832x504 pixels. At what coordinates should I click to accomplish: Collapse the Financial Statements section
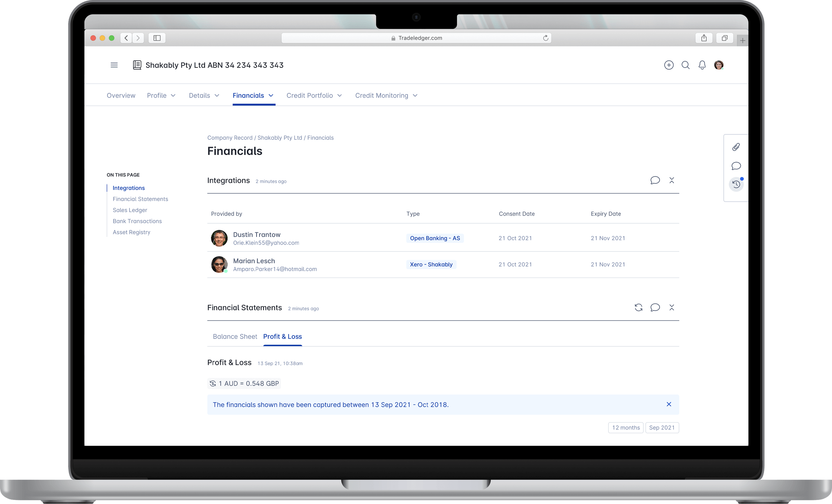[672, 307]
